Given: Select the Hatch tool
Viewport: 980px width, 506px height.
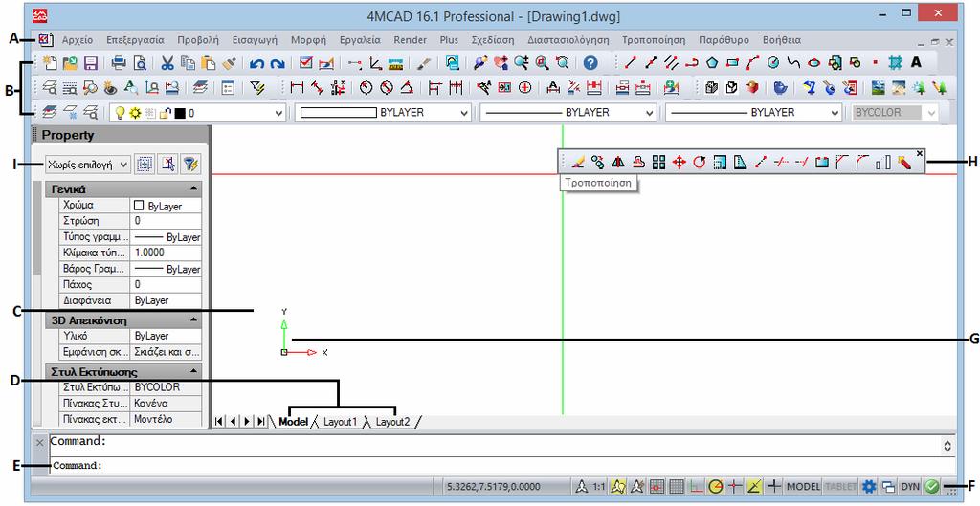Looking at the screenshot, I should coord(896,63).
